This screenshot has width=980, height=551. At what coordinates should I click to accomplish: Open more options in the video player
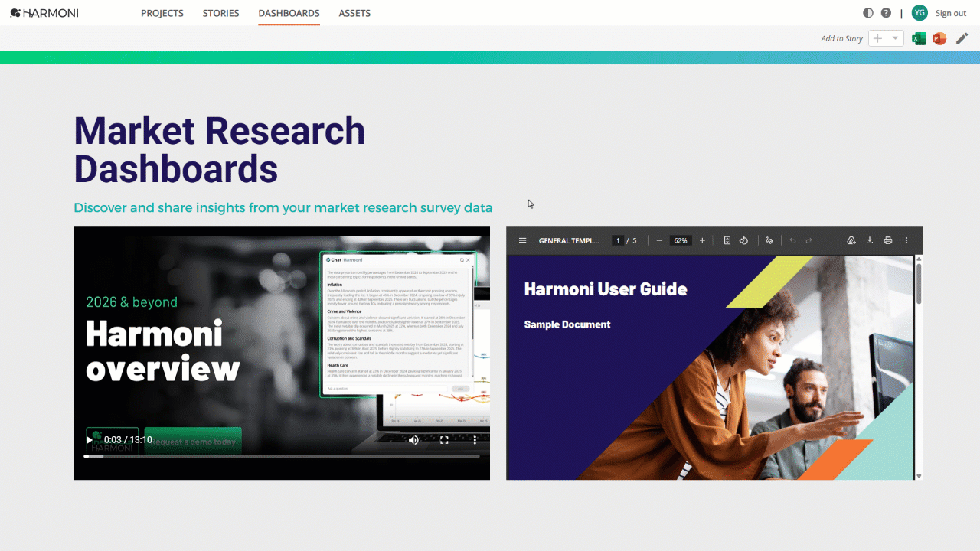(475, 440)
